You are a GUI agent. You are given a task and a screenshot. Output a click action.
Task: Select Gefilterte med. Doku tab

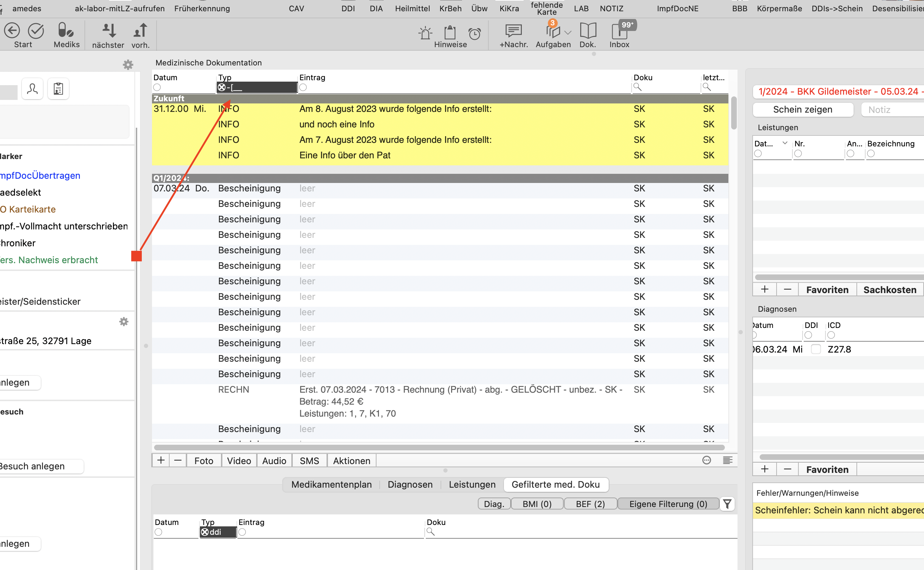pyautogui.click(x=556, y=484)
